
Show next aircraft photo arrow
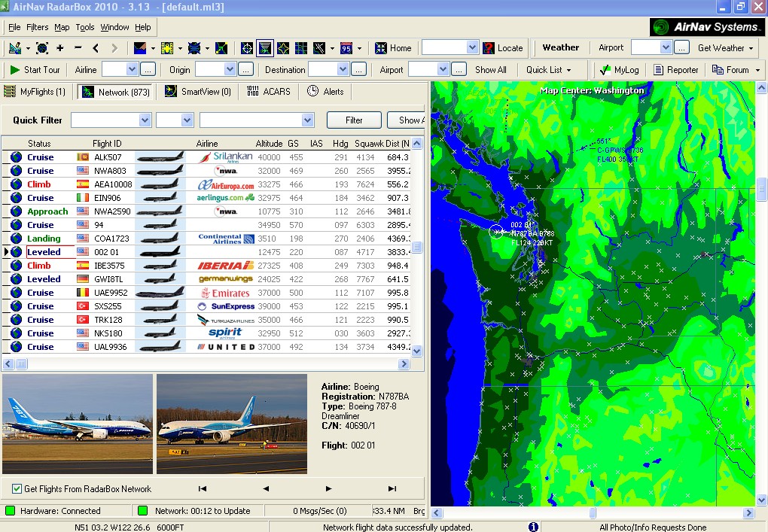[x=328, y=488]
